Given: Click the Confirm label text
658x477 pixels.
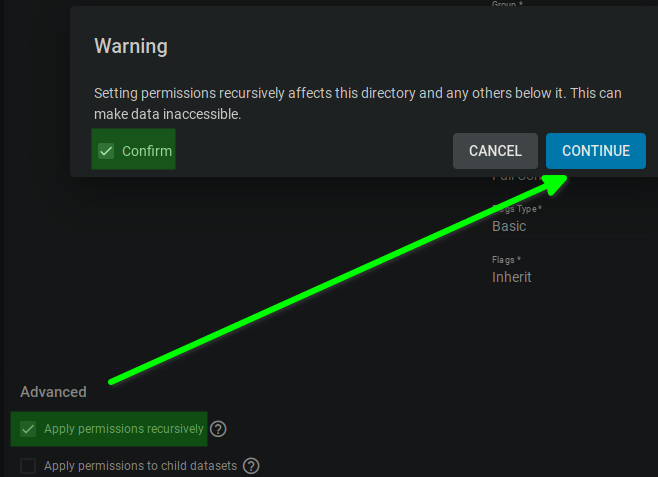Looking at the screenshot, I should 147,151.
